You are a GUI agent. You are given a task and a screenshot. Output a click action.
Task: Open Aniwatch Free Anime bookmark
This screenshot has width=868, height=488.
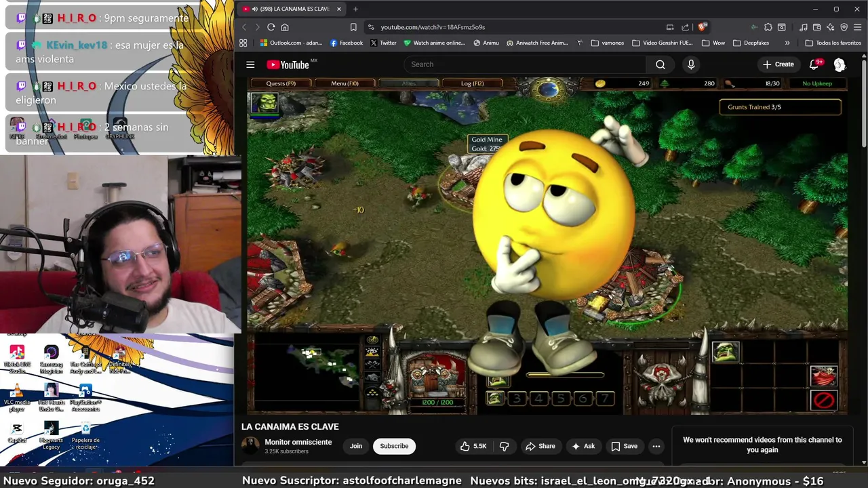(537, 43)
